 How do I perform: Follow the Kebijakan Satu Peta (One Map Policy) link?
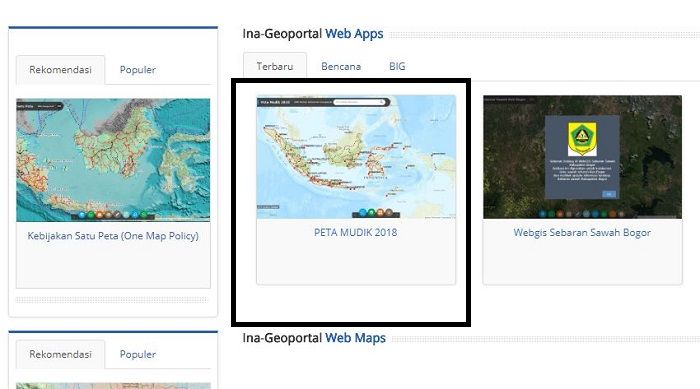pyautogui.click(x=113, y=236)
